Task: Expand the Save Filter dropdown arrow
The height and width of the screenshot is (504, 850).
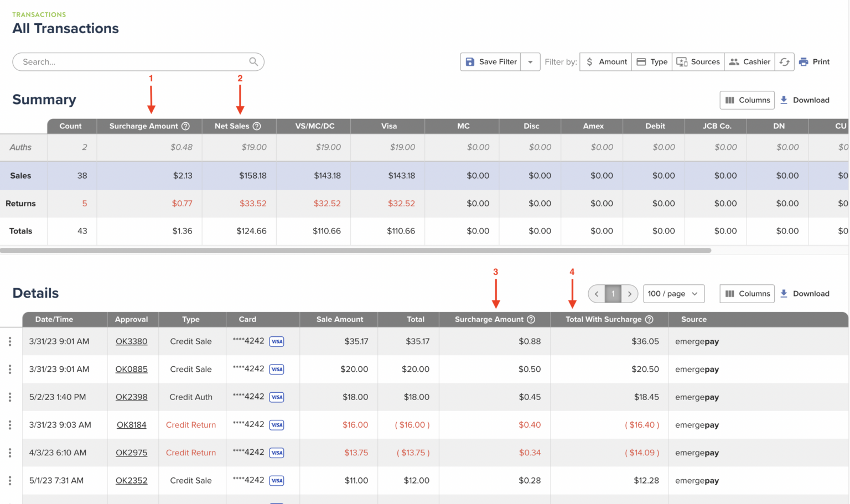Action: click(530, 61)
